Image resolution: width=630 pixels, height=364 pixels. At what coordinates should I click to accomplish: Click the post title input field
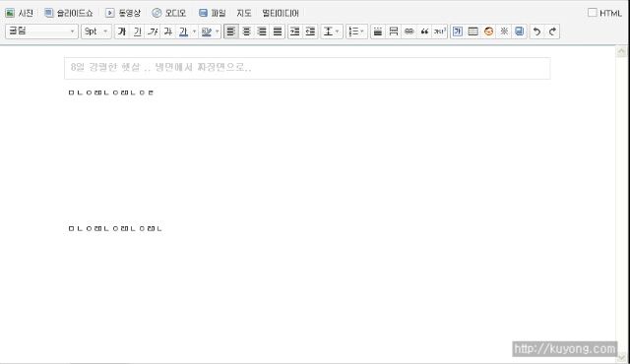tap(307, 68)
